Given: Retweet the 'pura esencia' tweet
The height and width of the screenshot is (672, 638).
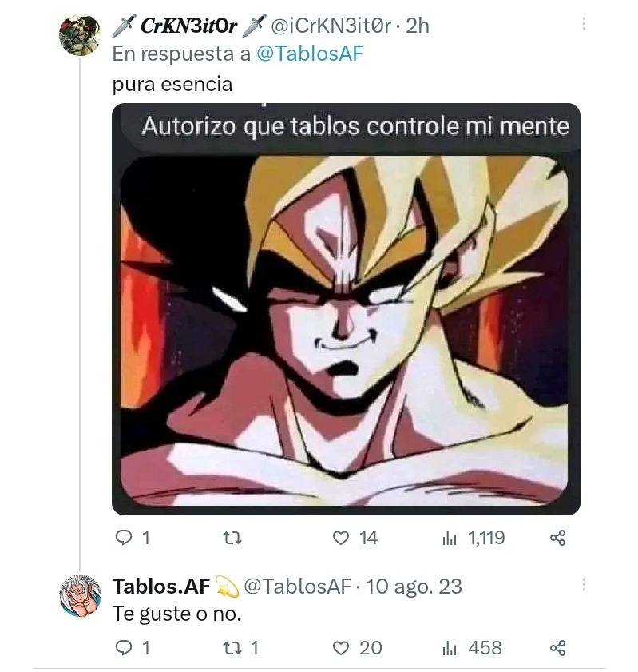Looking at the screenshot, I should [x=231, y=539].
